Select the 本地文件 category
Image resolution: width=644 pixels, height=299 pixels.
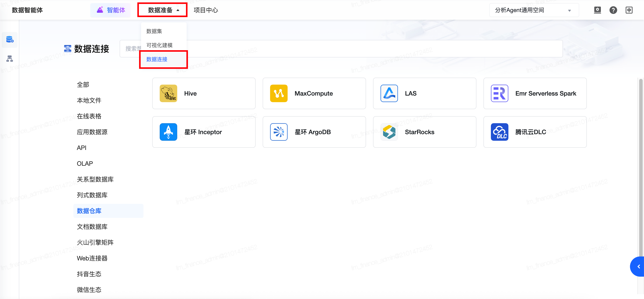108,100
